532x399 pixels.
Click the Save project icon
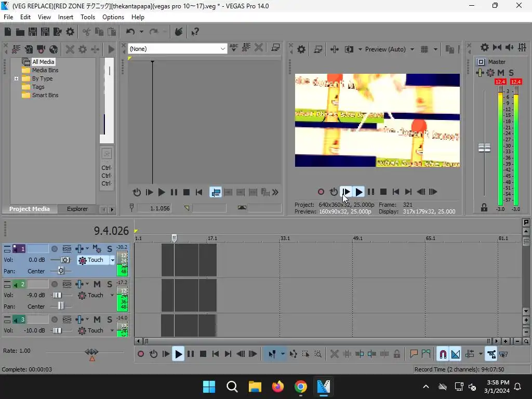coord(33,32)
